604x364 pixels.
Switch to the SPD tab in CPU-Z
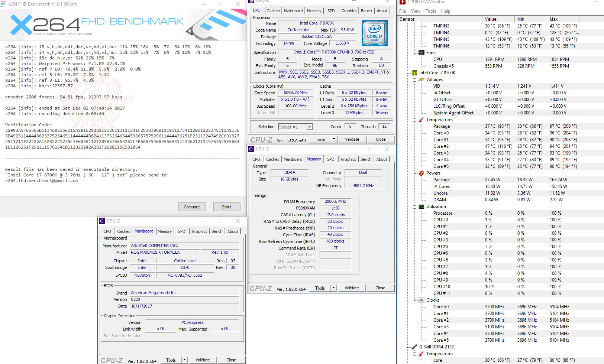331,11
